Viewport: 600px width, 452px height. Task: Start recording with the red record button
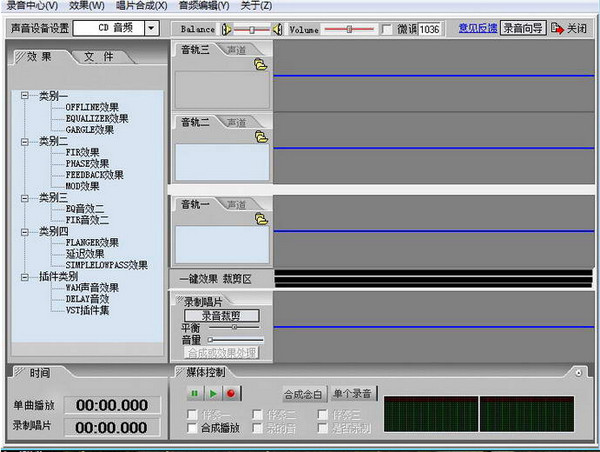click(x=231, y=393)
